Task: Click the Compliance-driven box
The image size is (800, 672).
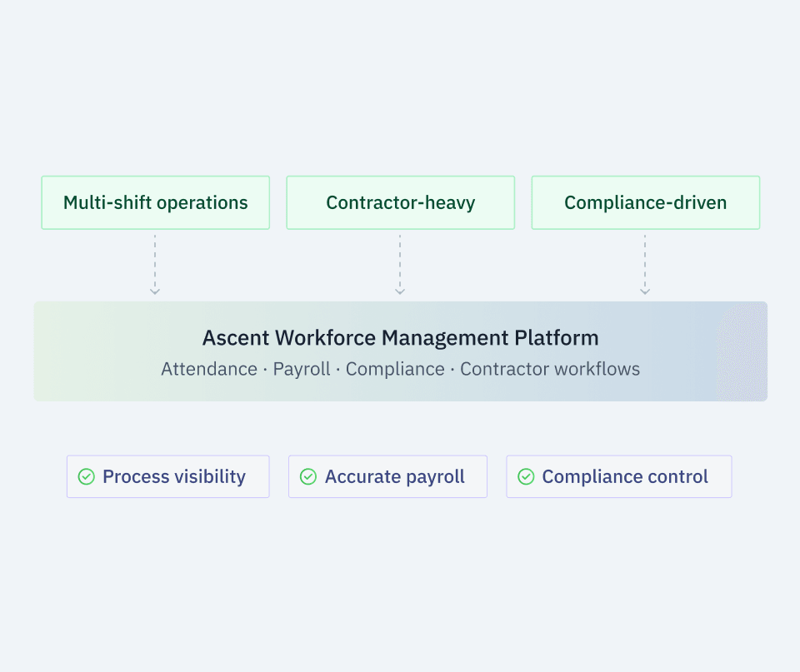Action: [x=645, y=202]
